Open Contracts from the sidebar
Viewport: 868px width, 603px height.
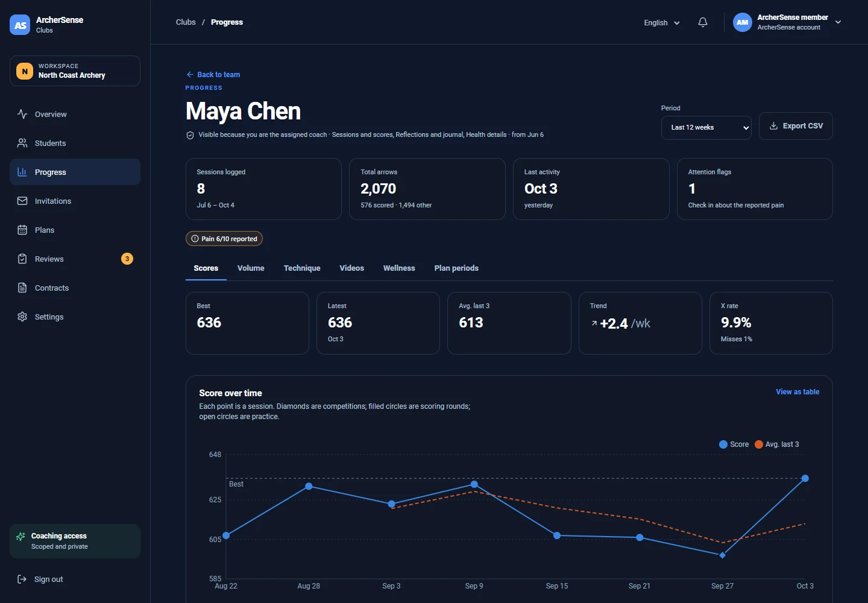[x=75, y=288]
